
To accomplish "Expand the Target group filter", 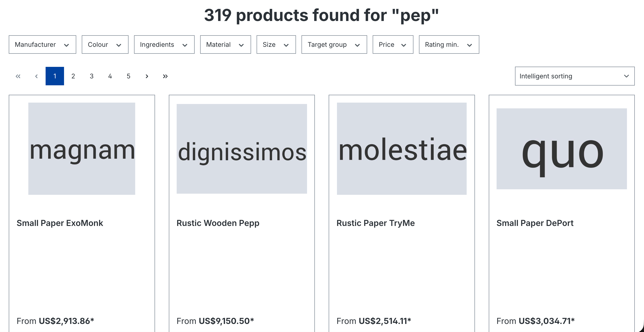I will (334, 44).
